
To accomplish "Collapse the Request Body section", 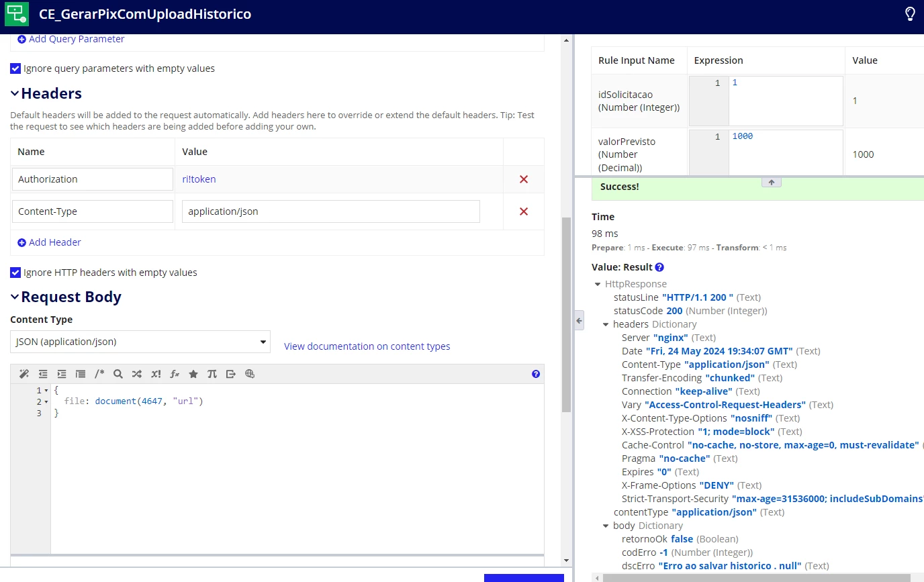I will tap(15, 297).
